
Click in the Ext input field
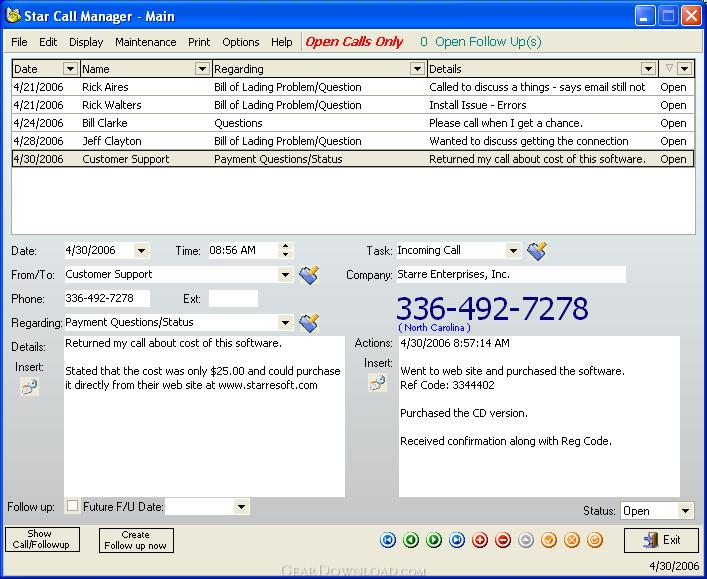[x=233, y=299]
